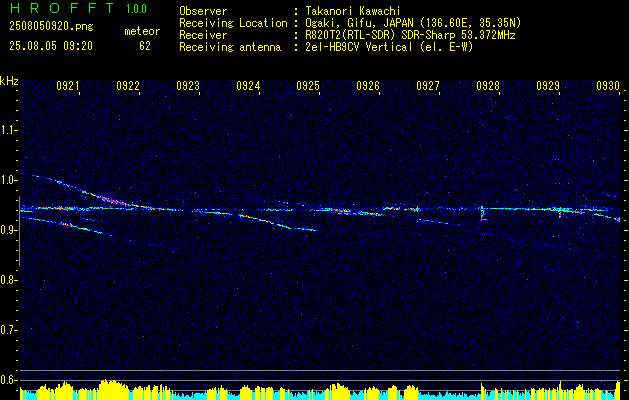Click the Receiving Location label
Viewport: 629px width, 400px height.
(233, 23)
